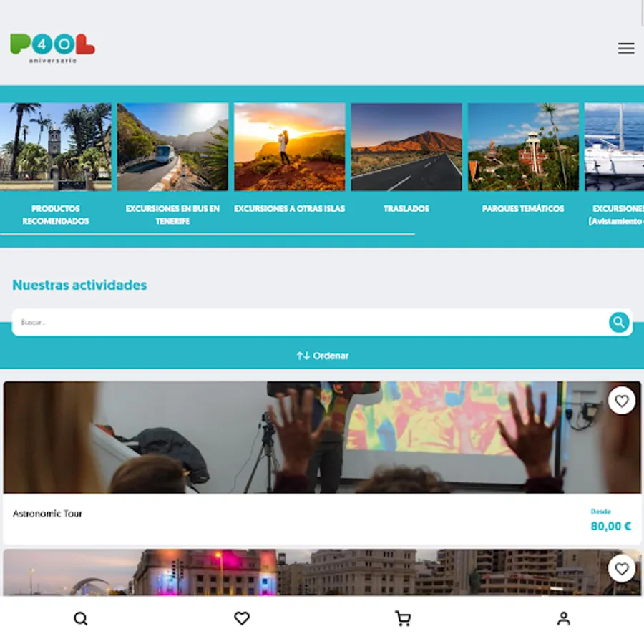Viewport: 644px width, 644px height.
Task: Open the search icon in bottom navigation
Action: (80, 618)
